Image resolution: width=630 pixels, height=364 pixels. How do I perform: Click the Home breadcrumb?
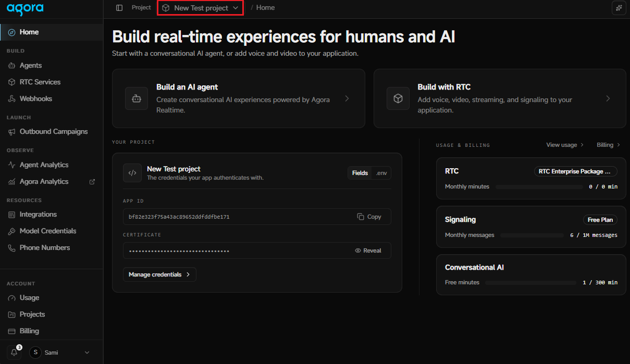pos(266,8)
